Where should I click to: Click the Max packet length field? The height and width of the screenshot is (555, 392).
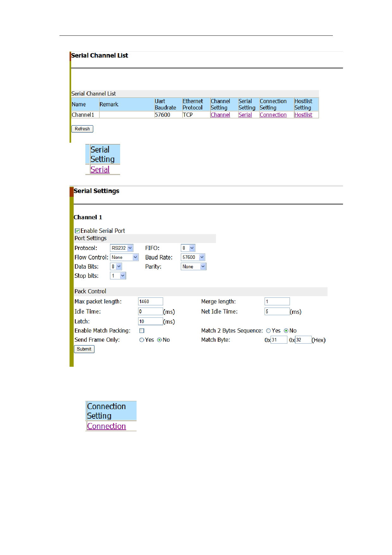[150, 302]
